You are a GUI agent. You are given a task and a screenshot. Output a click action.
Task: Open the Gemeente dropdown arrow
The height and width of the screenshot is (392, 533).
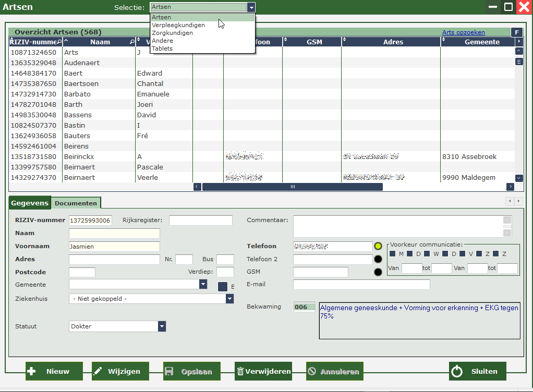click(x=203, y=284)
